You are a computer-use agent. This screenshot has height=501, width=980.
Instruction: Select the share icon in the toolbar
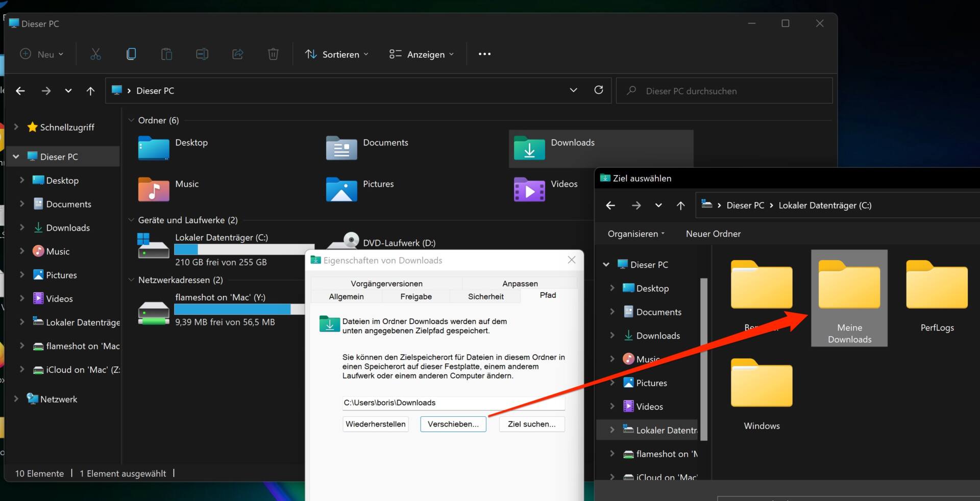237,54
